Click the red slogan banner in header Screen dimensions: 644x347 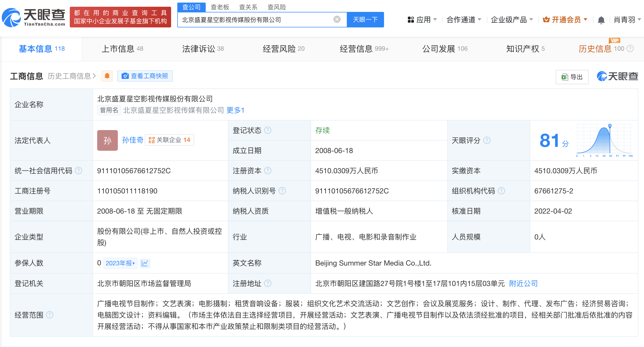coord(120,17)
